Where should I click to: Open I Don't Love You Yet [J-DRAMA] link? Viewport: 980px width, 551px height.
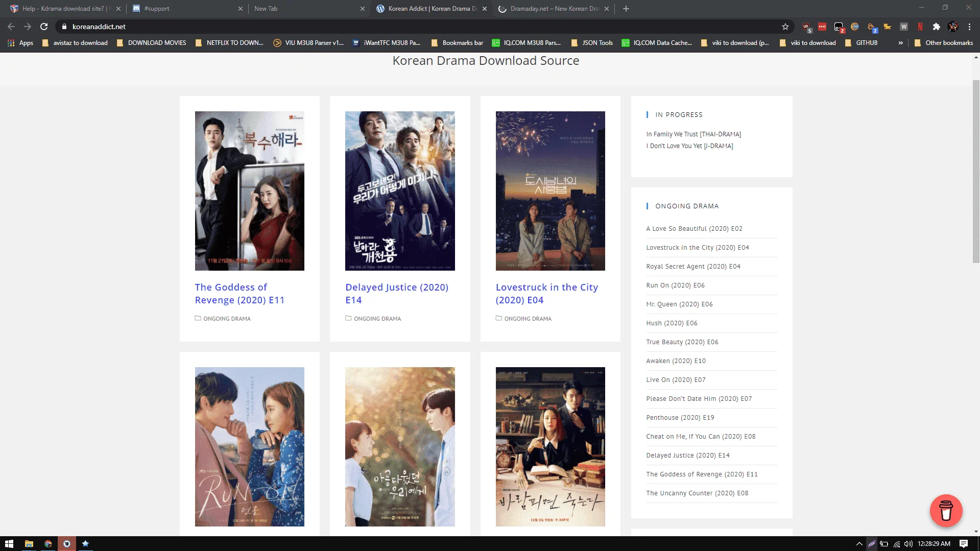click(x=689, y=146)
